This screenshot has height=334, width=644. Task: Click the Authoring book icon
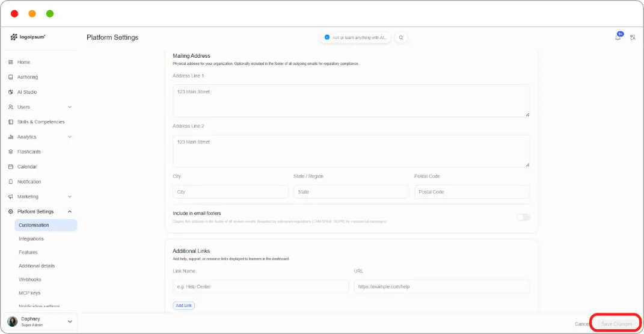tap(11, 77)
